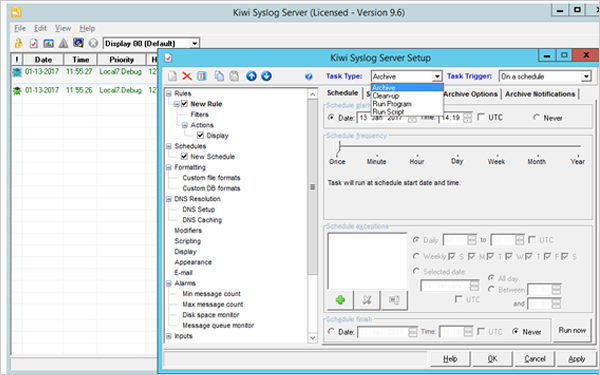Toggle the Display action checkbox
The width and height of the screenshot is (600, 375).
[201, 135]
